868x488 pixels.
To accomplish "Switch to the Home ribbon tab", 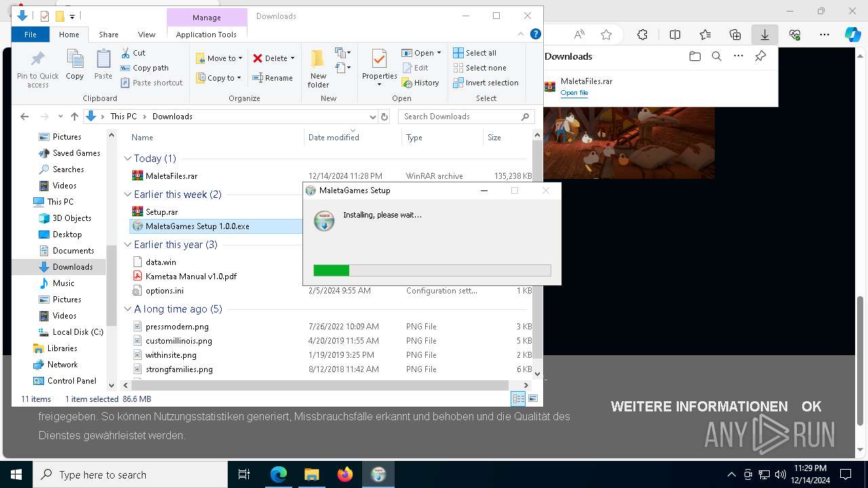I will point(69,35).
